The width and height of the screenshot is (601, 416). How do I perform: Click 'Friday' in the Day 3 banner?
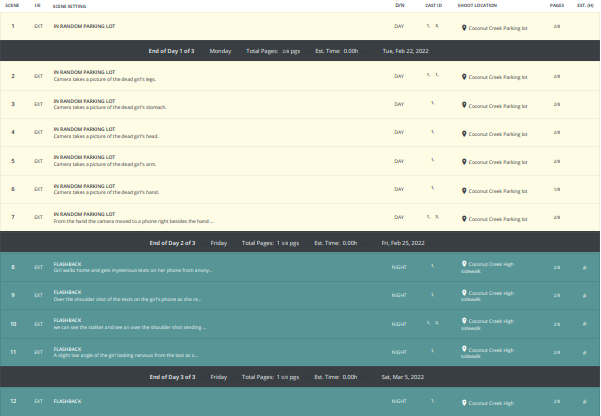tap(218, 377)
